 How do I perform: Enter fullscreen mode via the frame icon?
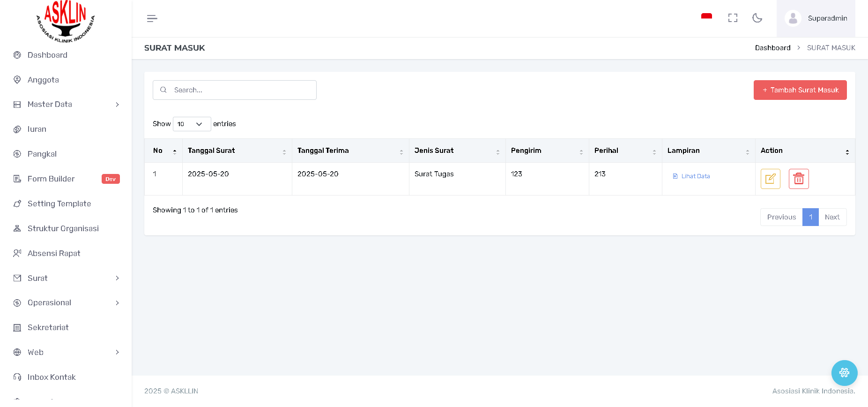click(x=733, y=18)
